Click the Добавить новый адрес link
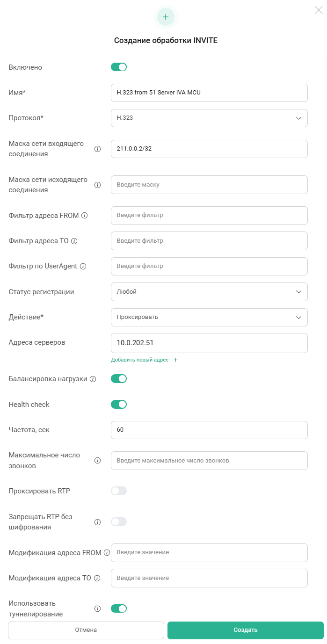The width and height of the screenshot is (327, 644). pyautogui.click(x=139, y=360)
